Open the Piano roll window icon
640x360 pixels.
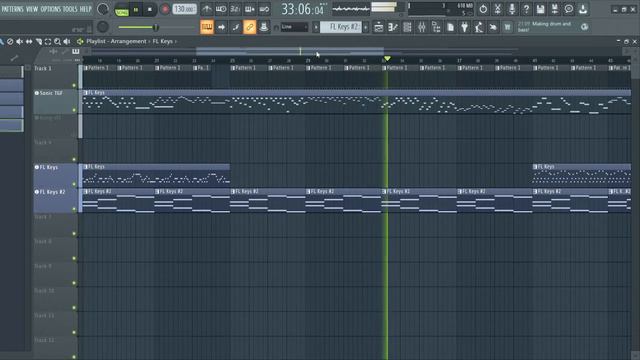(x=393, y=27)
